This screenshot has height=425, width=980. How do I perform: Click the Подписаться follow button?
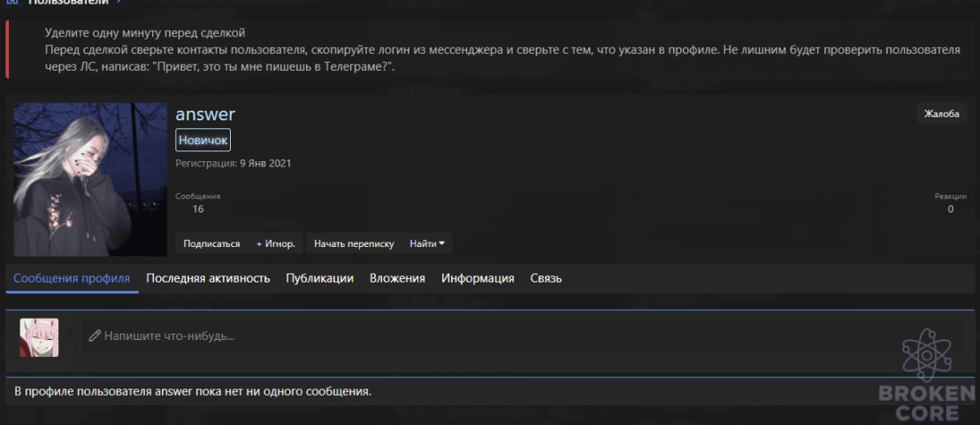pyautogui.click(x=212, y=243)
